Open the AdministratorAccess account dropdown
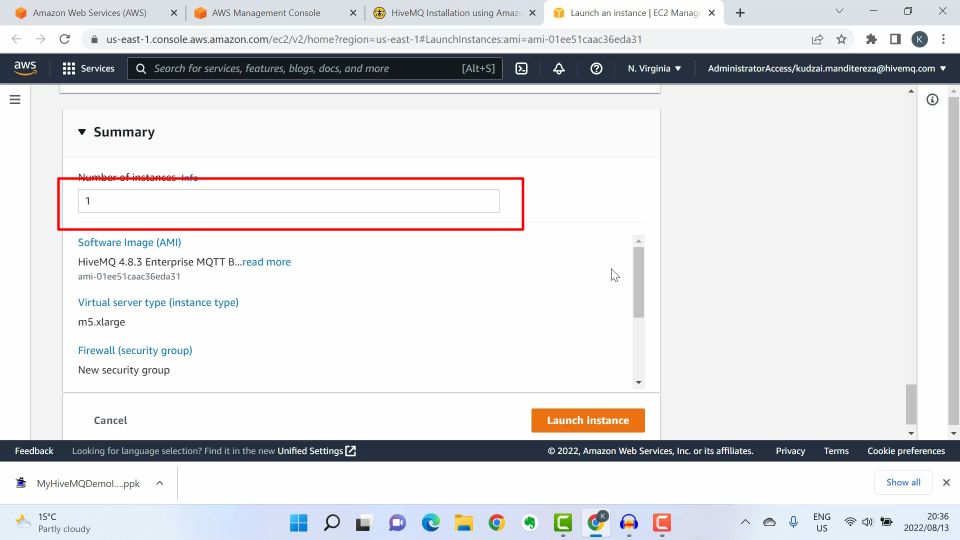 pyautogui.click(x=827, y=69)
